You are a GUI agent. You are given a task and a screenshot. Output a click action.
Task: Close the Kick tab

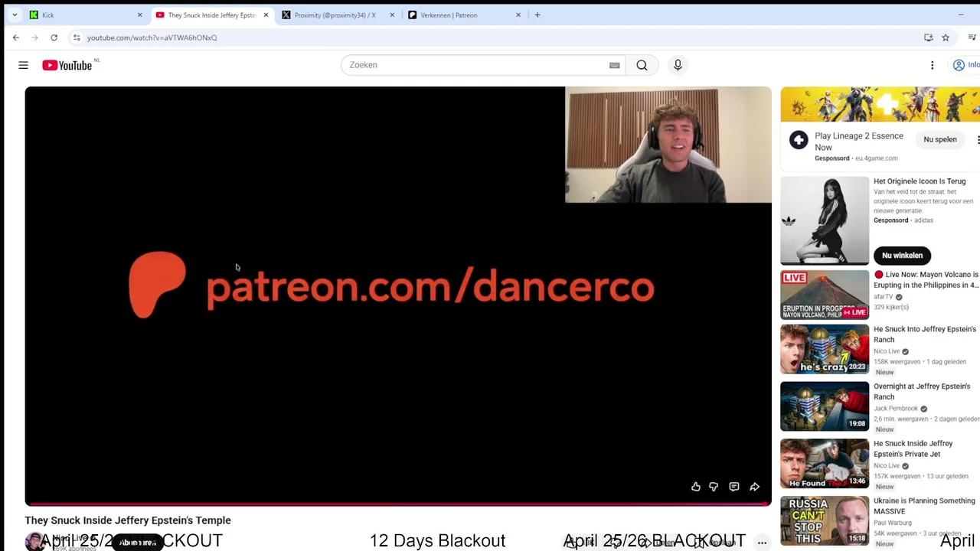(x=139, y=15)
